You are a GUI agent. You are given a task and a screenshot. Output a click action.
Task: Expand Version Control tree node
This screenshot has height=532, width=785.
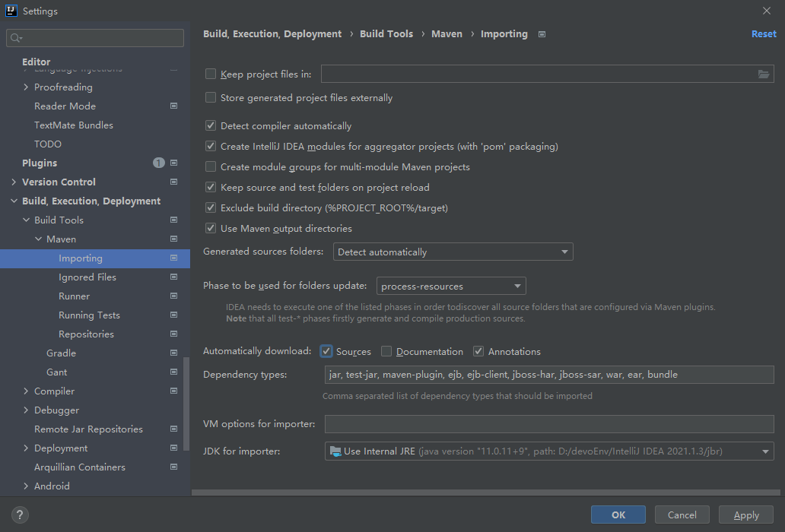coord(14,182)
